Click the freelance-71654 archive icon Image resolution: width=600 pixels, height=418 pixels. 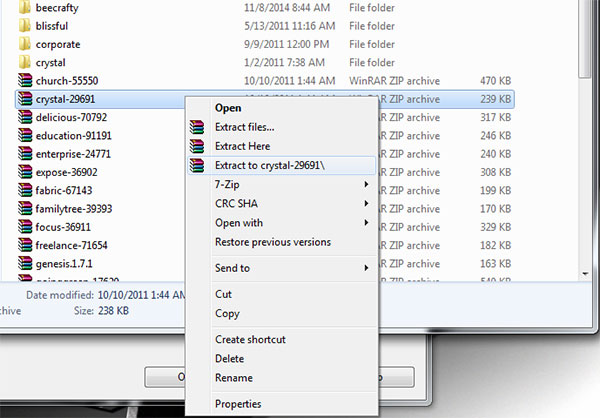(25, 245)
